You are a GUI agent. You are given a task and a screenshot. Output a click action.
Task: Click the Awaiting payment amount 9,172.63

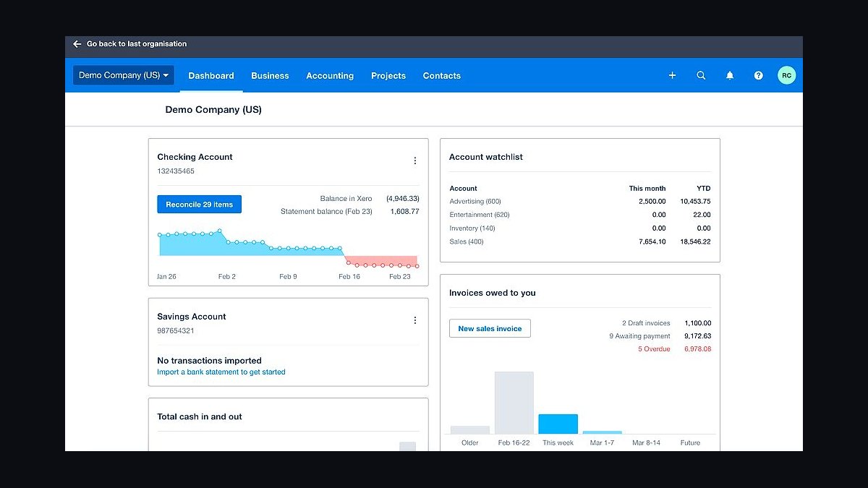click(697, 336)
